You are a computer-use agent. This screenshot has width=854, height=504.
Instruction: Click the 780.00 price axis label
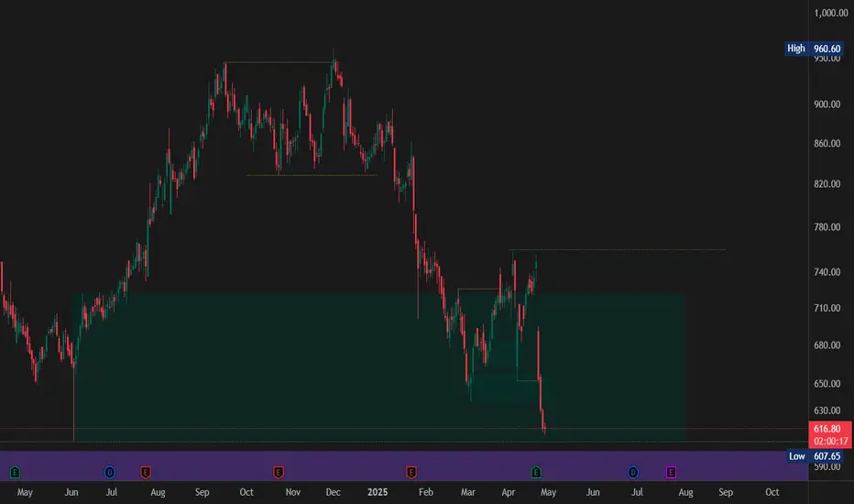(x=827, y=226)
